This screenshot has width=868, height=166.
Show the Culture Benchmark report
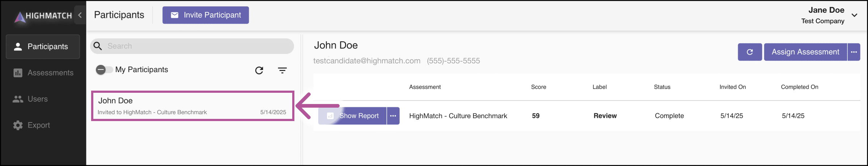point(353,116)
